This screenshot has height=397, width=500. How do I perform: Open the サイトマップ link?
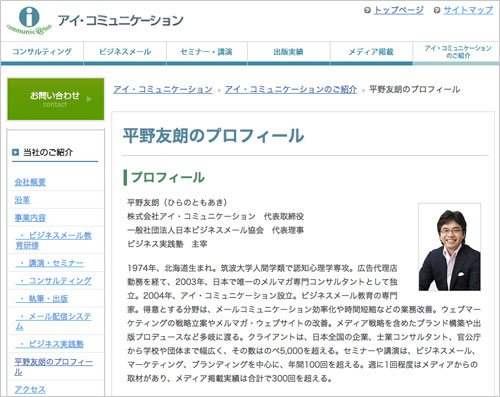(468, 10)
